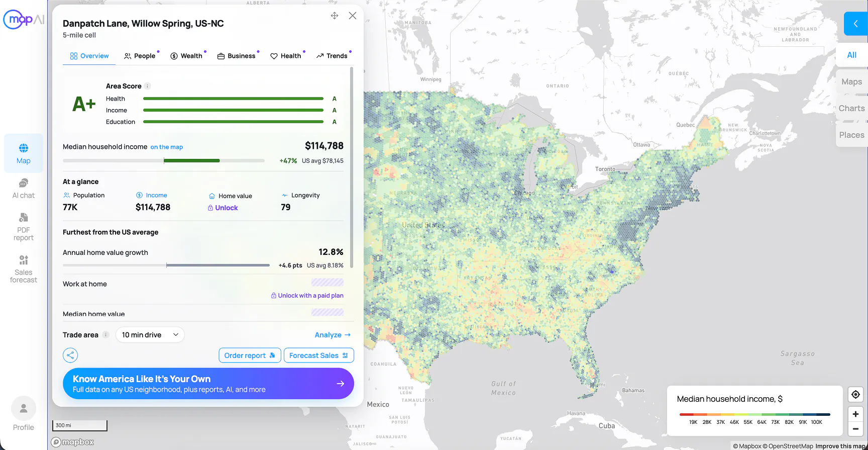Close the Danpatch Lane info panel

353,16
